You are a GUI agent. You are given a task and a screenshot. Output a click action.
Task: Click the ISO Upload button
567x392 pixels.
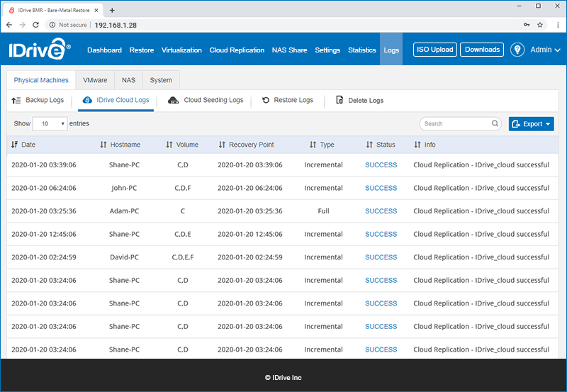click(435, 50)
